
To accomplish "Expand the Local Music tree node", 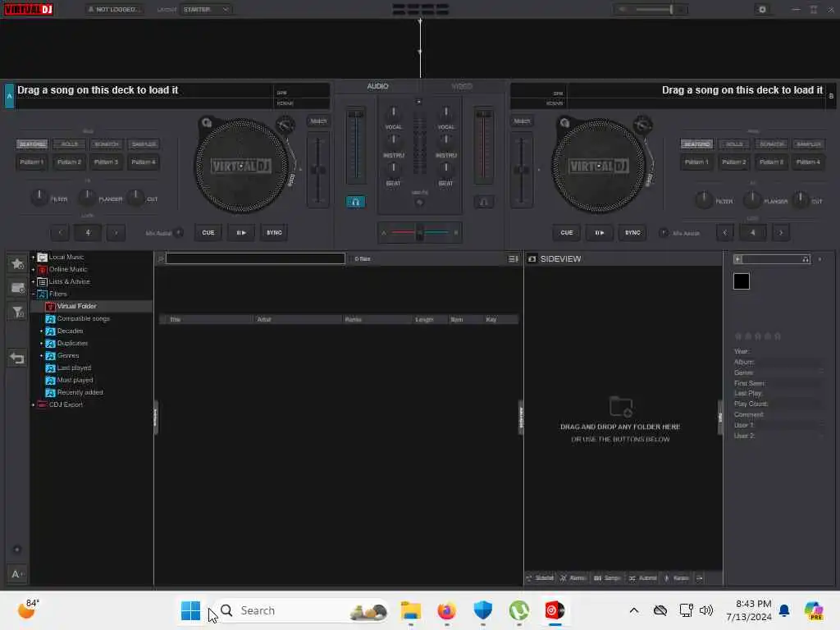I will click(33, 257).
